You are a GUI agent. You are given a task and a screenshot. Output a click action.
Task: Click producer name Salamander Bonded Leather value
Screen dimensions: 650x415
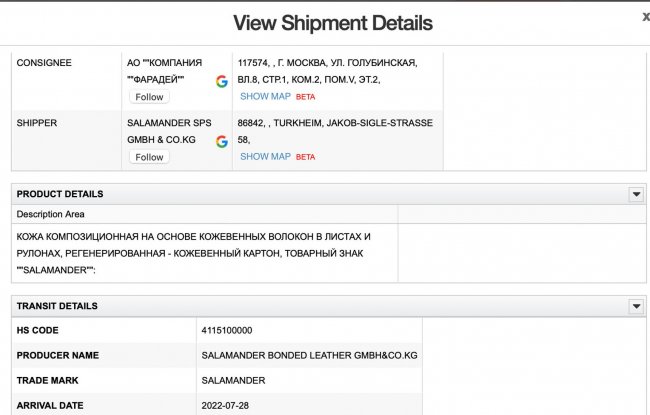pyautogui.click(x=308, y=355)
